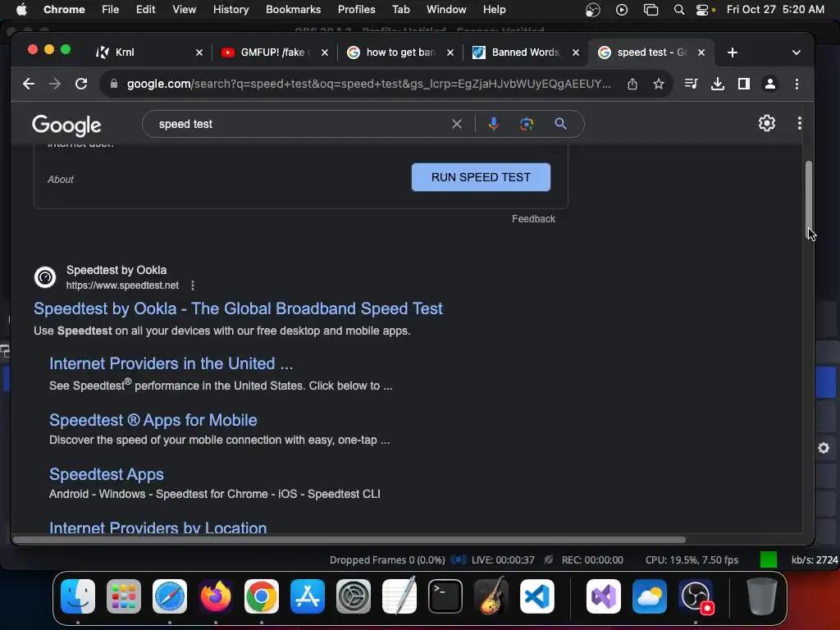Open the History menu
Viewport: 840px width, 630px height.
coord(231,9)
